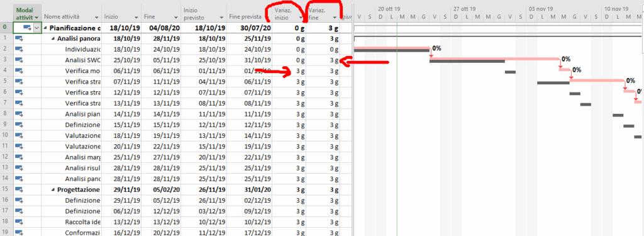
Task: Open the Fine column filter dropdown
Action: point(177,17)
